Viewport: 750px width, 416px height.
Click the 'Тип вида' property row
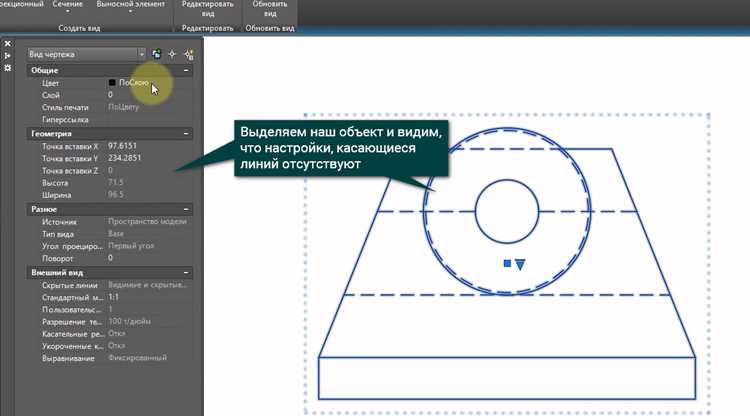click(110, 234)
